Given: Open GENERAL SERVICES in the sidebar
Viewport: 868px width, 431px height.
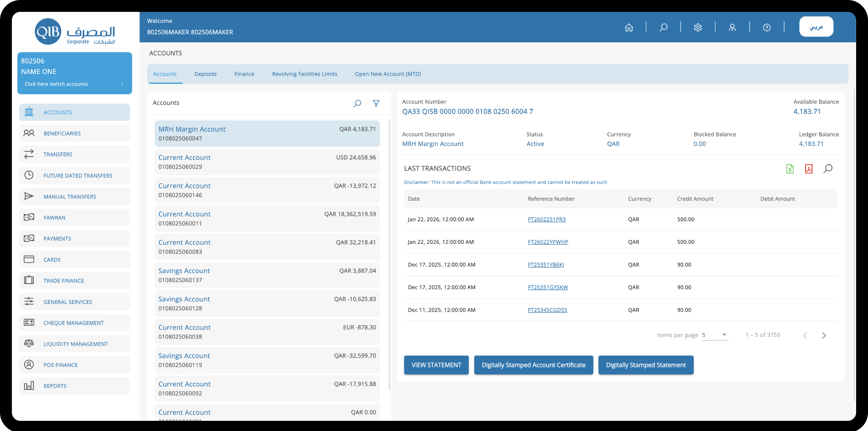Looking at the screenshot, I should 75,302.
